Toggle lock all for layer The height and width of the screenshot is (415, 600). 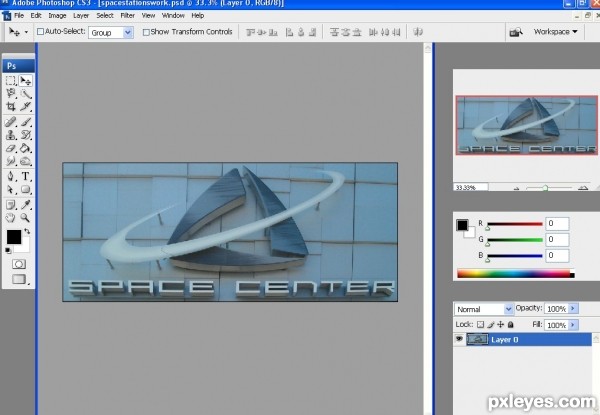click(510, 325)
